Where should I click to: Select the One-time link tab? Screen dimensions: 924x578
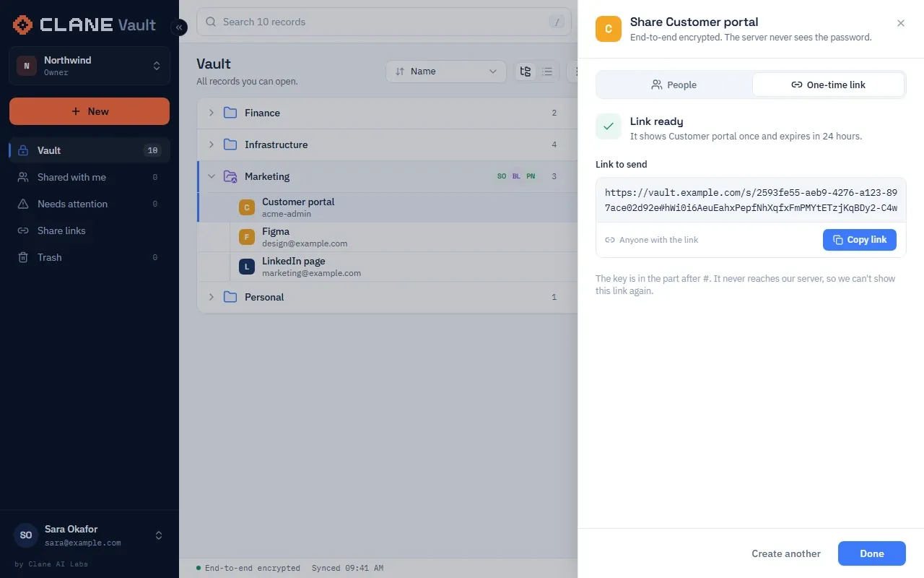pos(829,85)
